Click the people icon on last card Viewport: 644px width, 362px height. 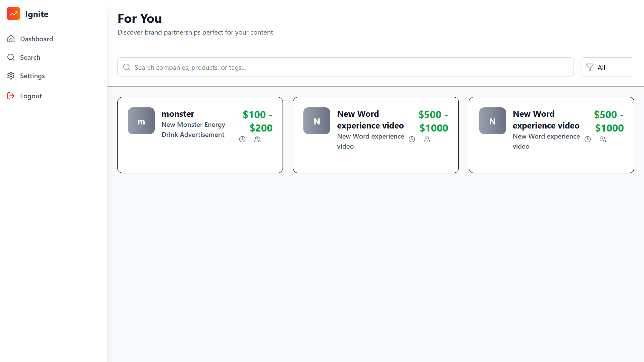point(603,139)
